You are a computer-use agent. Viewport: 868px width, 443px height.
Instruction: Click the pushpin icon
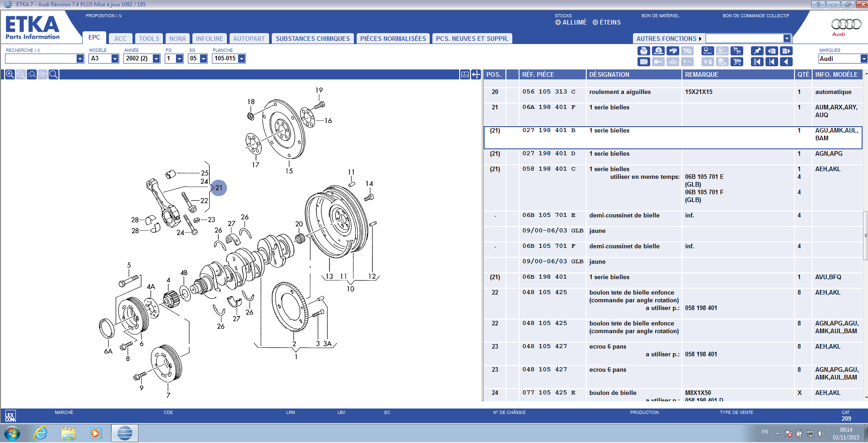pos(757,51)
